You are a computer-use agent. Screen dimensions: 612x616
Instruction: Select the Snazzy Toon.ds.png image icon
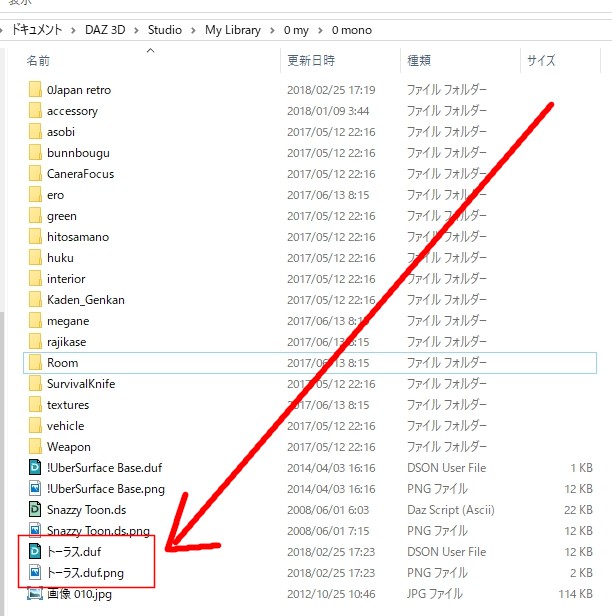point(35,531)
